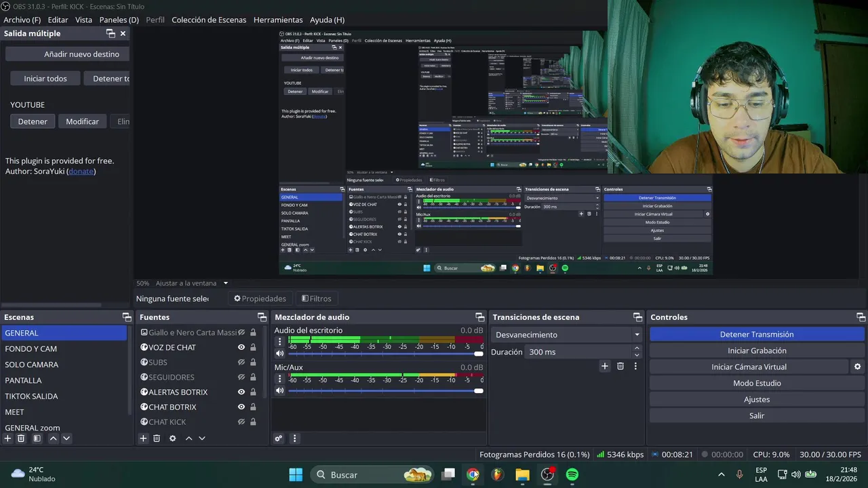This screenshot has width=868, height=488.
Task: Click the Windows taskbar Buscar search box
Action: point(372,474)
